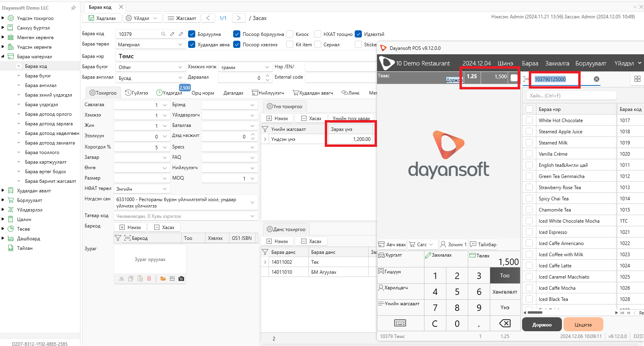The width and height of the screenshot is (644, 346).
Task: Go to previous record arrow
Action: pos(208,18)
